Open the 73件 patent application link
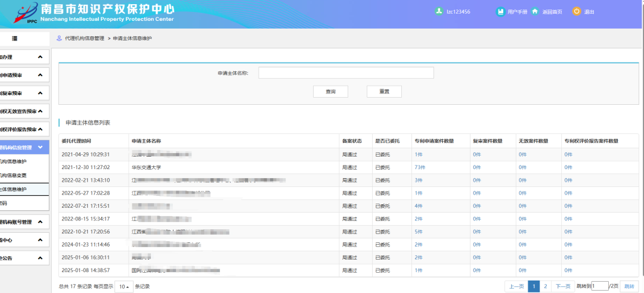Screen dimensions: 644x293 pos(420,167)
